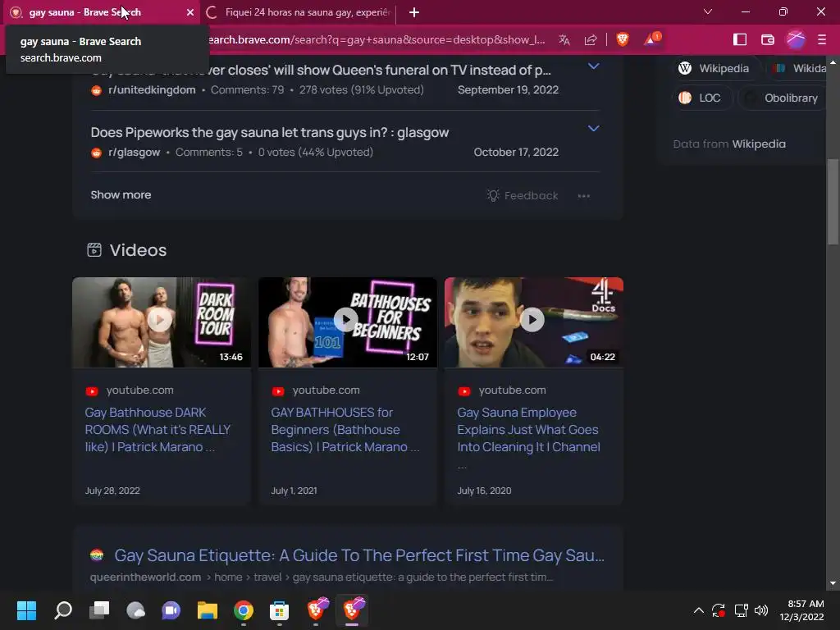Click the address bar URL field
Image resolution: width=840 pixels, height=630 pixels.
point(376,39)
